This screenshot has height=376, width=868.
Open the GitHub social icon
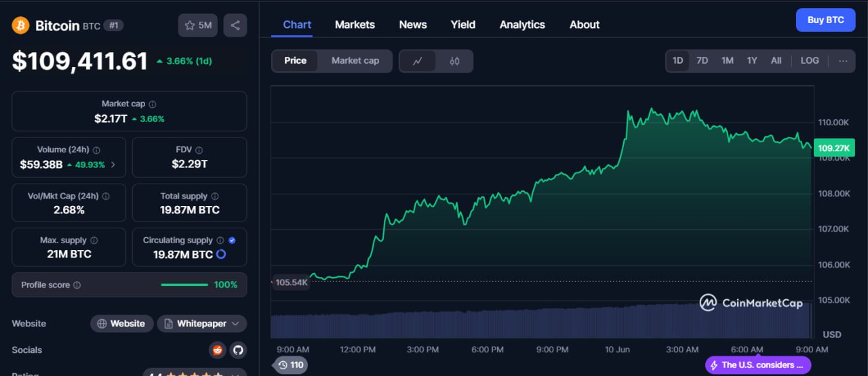237,350
